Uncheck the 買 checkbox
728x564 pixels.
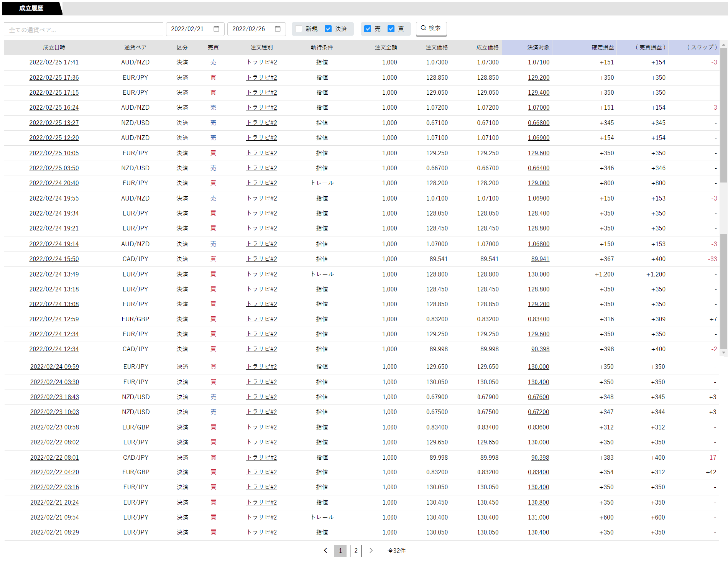[391, 29]
